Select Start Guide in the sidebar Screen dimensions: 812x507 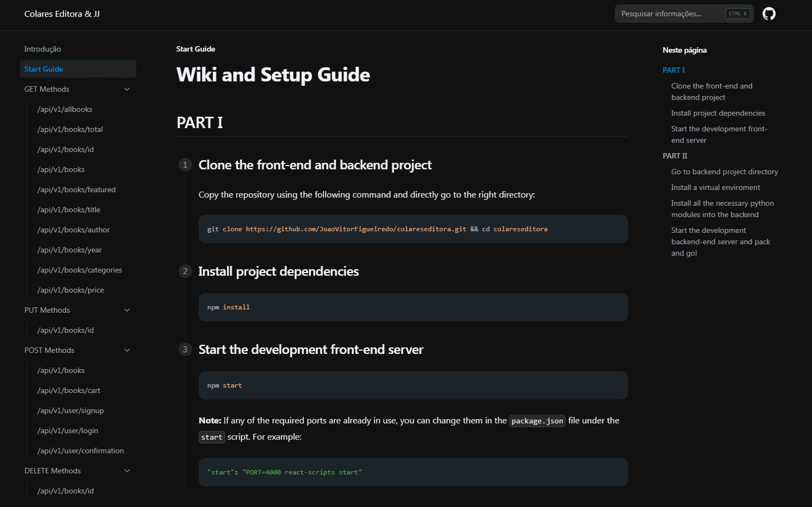43,69
